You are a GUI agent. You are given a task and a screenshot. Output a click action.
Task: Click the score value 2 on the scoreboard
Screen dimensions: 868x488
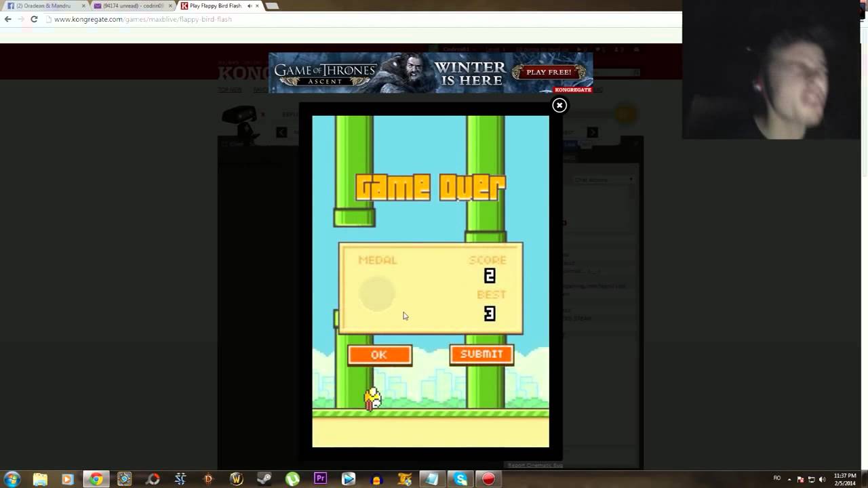click(x=490, y=276)
